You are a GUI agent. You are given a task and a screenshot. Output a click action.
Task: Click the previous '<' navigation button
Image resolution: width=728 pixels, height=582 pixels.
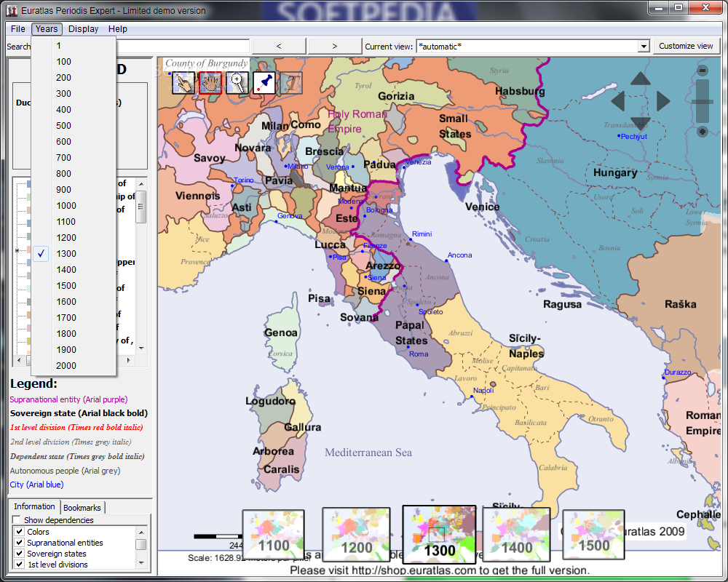pyautogui.click(x=279, y=46)
